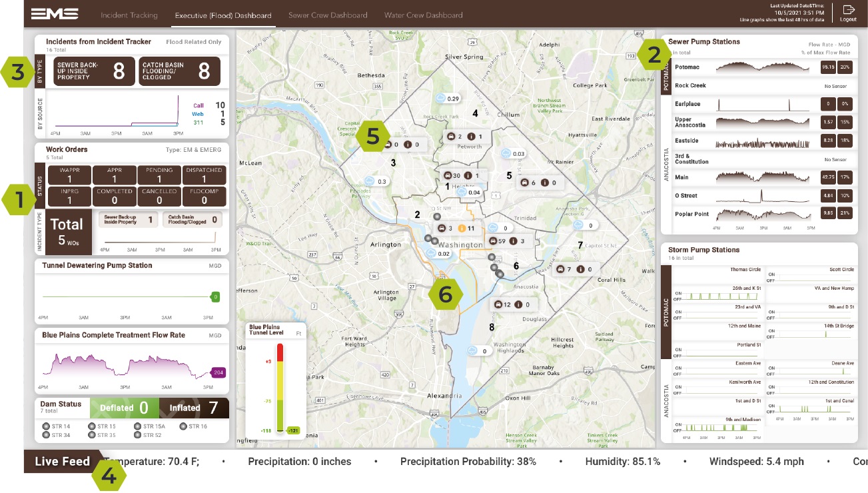Screen dimensions: 868x493
Task: Select the rain gauge icon reading 0.3
Action: click(x=370, y=181)
